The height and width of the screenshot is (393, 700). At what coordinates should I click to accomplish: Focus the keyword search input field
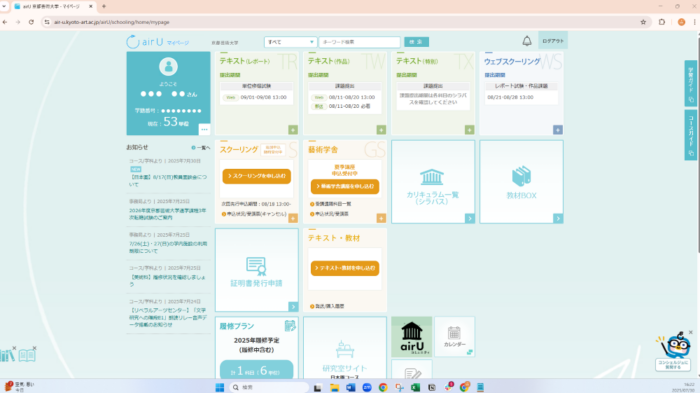click(x=359, y=42)
